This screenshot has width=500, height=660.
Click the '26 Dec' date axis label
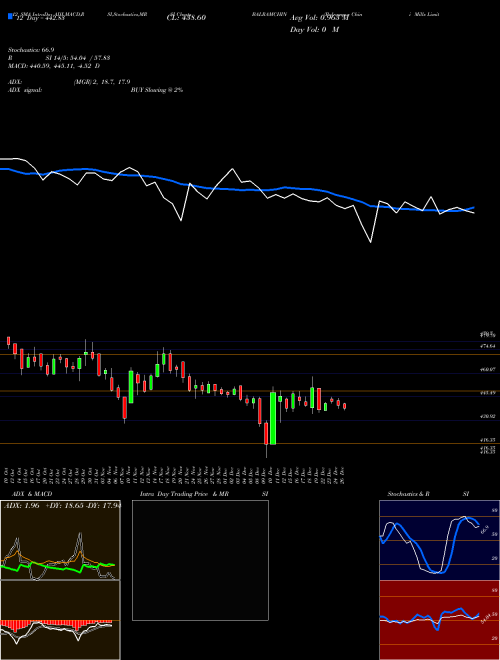click(345, 476)
